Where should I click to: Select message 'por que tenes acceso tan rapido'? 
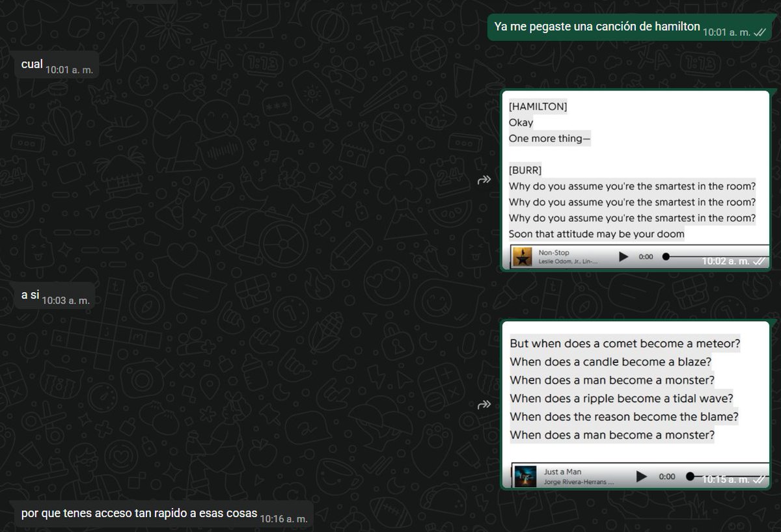pyautogui.click(x=164, y=514)
